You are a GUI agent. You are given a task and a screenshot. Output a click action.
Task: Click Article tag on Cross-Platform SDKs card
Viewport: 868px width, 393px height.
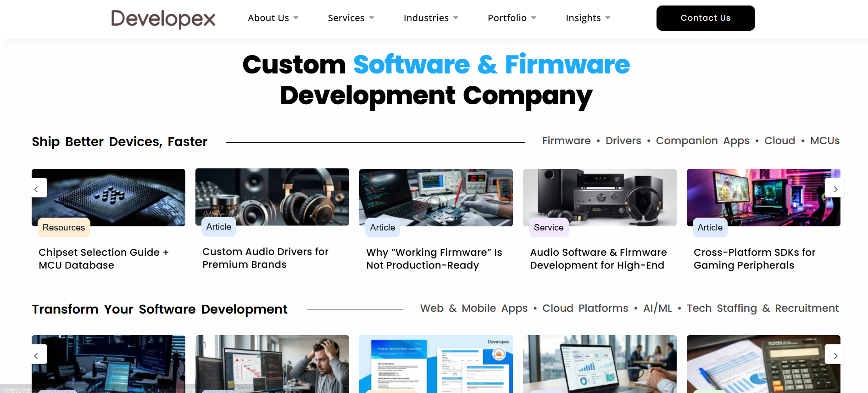[710, 227]
